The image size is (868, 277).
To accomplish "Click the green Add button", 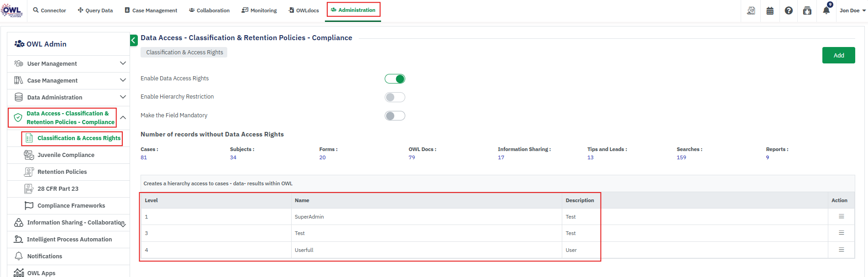I will coord(838,55).
